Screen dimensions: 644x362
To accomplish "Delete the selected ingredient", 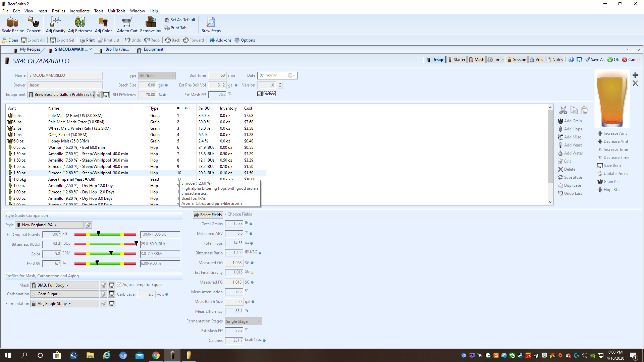I will 567,169.
